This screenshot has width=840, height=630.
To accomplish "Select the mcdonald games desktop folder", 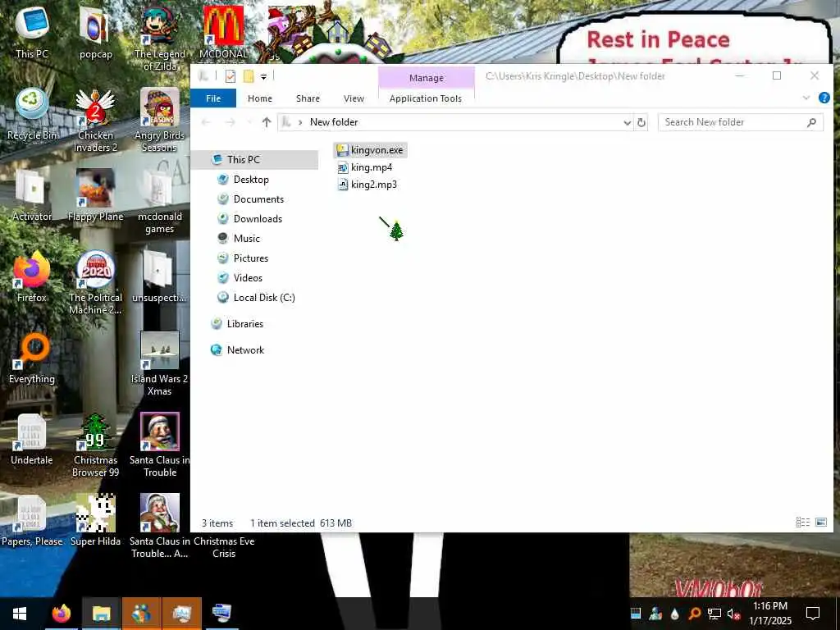I will tap(160, 202).
